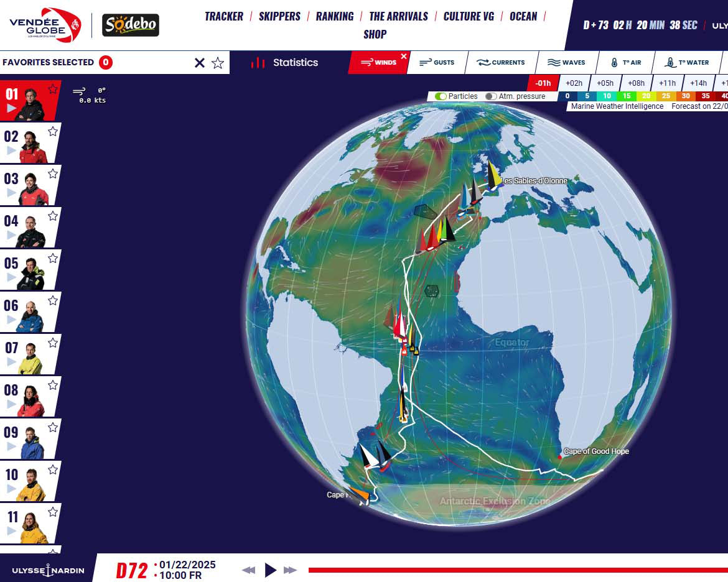Star the skipper ranked 07

tap(53, 343)
